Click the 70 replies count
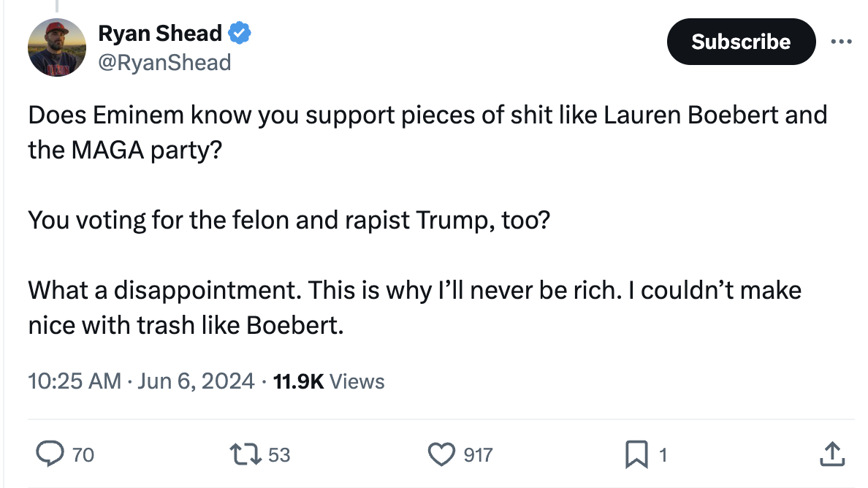This screenshot has width=868, height=488. coord(83,455)
